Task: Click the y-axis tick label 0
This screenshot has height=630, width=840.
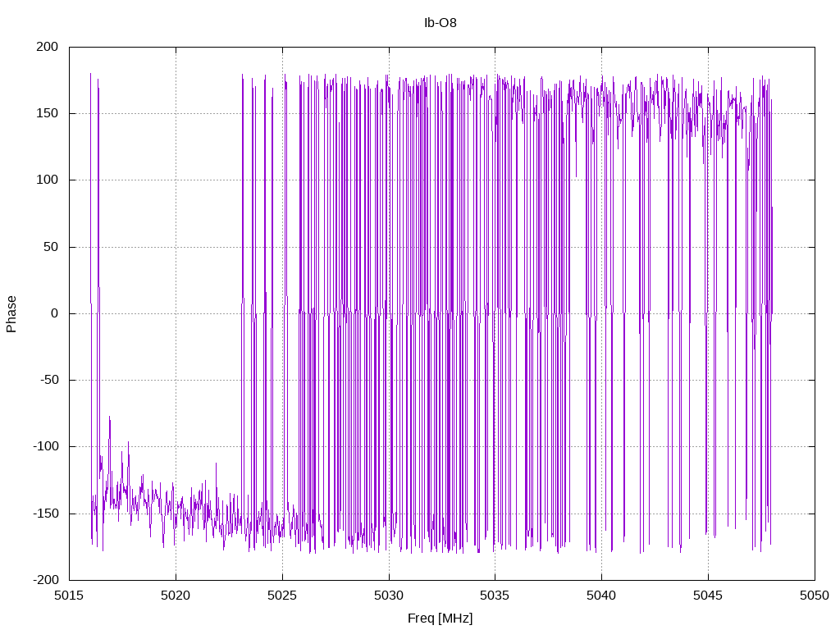Action: coord(55,313)
